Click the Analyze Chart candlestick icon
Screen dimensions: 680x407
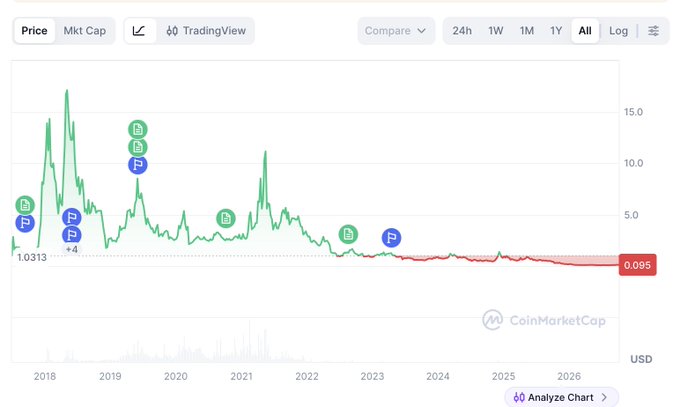(519, 397)
